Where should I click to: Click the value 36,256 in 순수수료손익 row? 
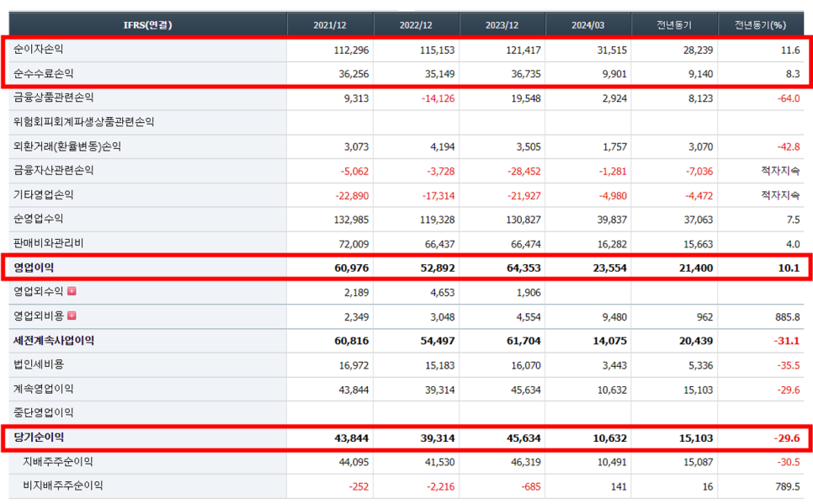[353, 74]
